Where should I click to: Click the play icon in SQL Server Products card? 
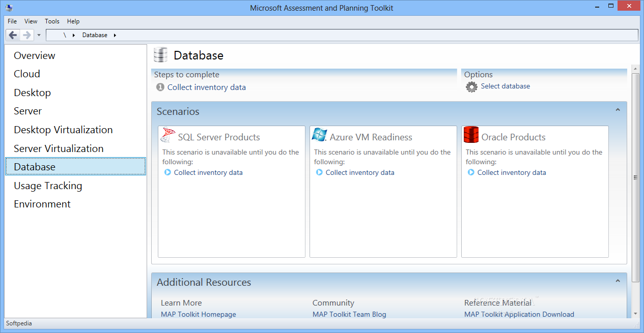[168, 172]
